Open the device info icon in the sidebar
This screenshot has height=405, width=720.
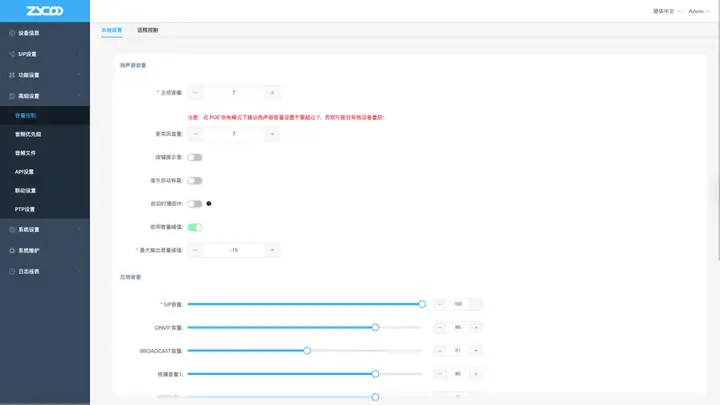point(12,33)
